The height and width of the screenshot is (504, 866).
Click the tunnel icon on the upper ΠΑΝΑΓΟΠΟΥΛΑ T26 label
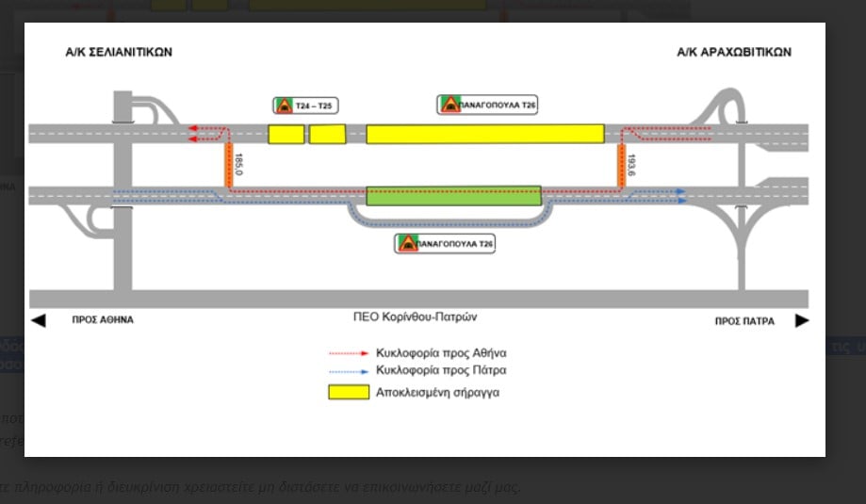point(449,105)
